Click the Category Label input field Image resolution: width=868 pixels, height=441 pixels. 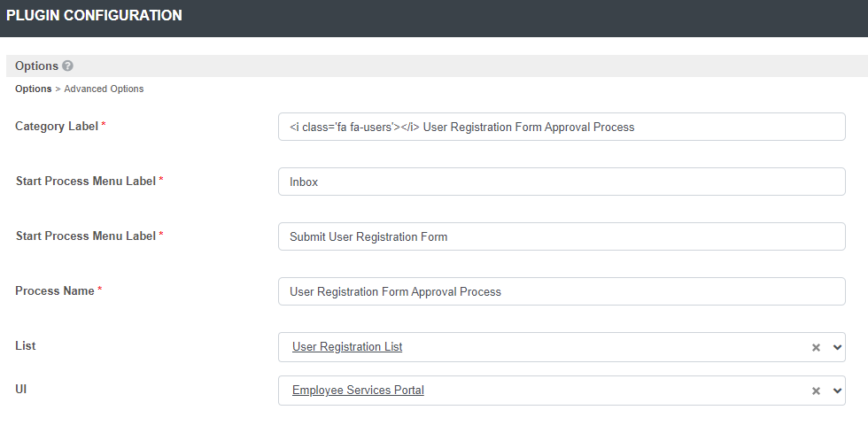[562, 127]
